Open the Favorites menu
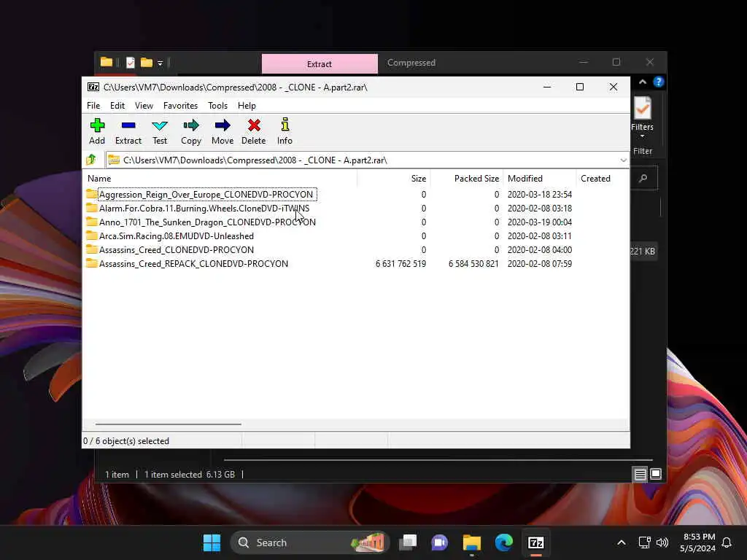 [x=181, y=105]
